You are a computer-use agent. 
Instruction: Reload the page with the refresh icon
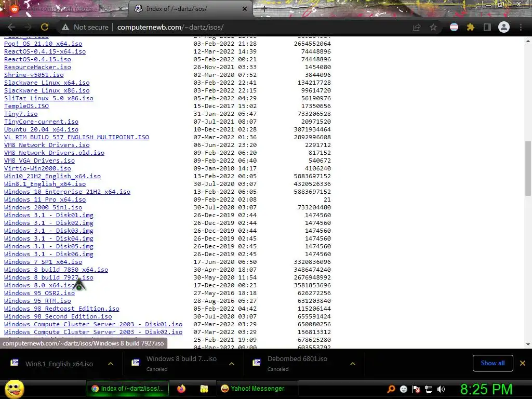coord(45,27)
